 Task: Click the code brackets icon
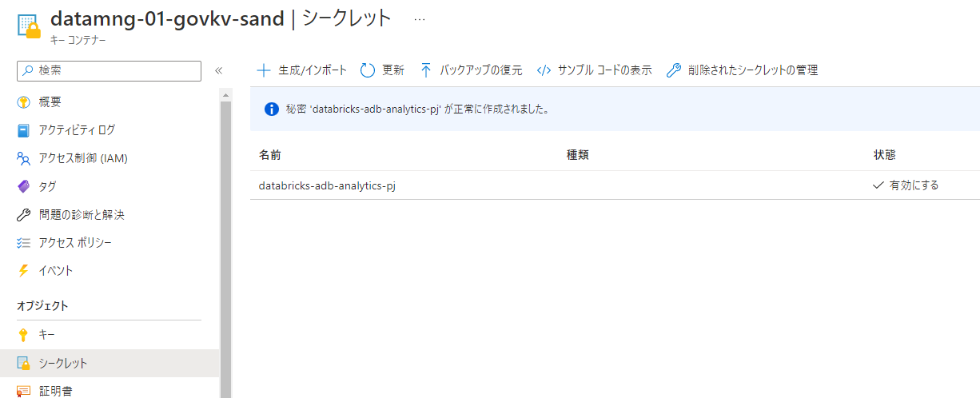click(x=544, y=70)
